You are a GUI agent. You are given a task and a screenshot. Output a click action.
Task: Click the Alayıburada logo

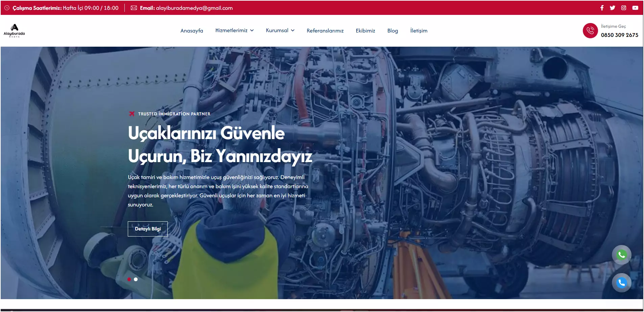(15, 30)
